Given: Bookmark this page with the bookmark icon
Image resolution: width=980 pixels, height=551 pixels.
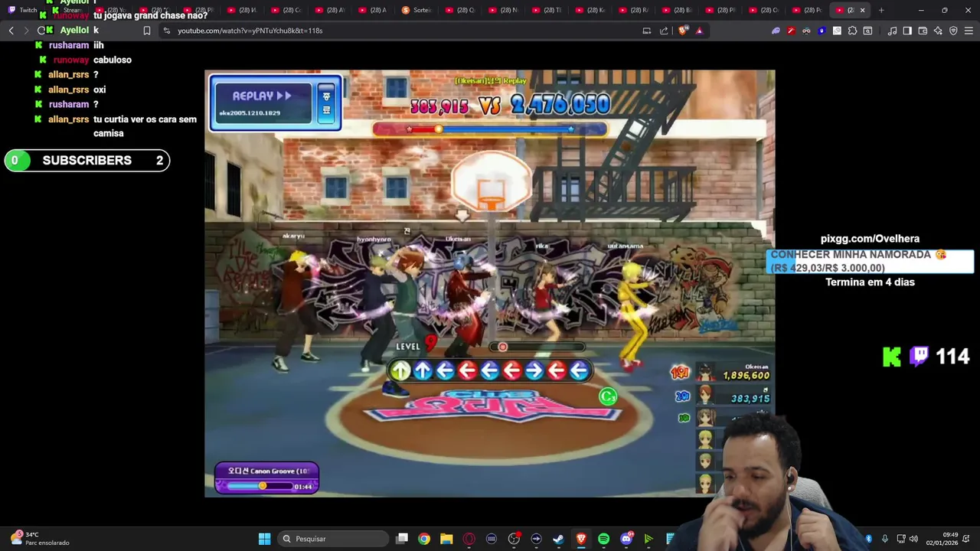Looking at the screenshot, I should point(147,31).
